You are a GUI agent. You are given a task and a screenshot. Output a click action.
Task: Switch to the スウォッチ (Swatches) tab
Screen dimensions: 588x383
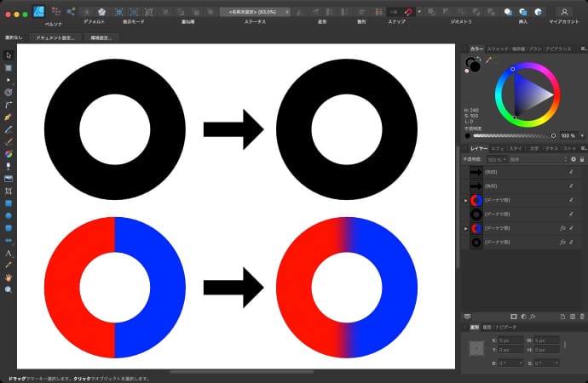(499, 49)
